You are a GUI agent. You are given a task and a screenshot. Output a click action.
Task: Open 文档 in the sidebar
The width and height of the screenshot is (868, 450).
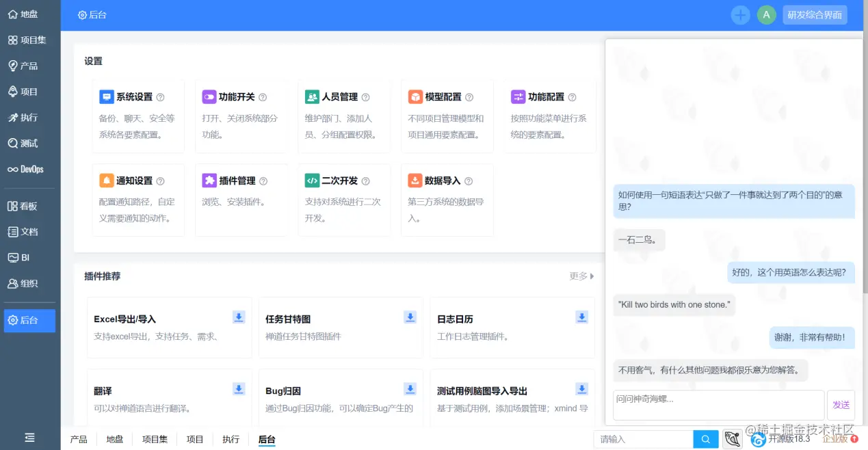click(30, 232)
